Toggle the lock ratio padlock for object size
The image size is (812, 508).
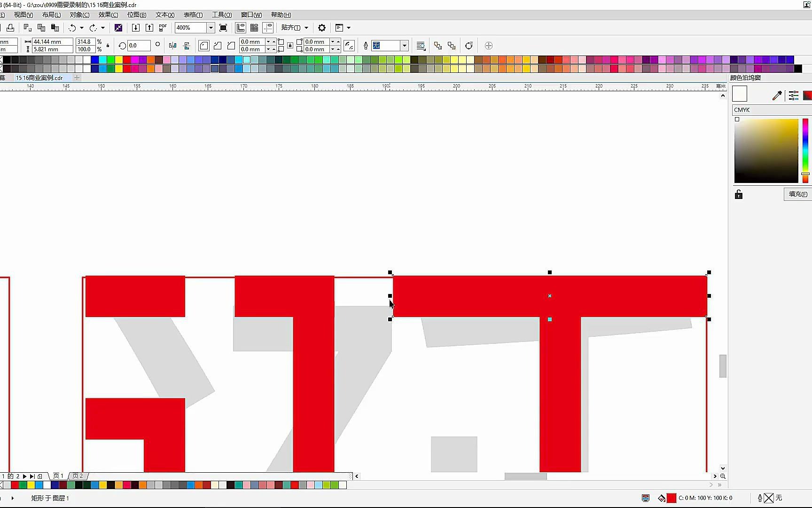(108, 46)
